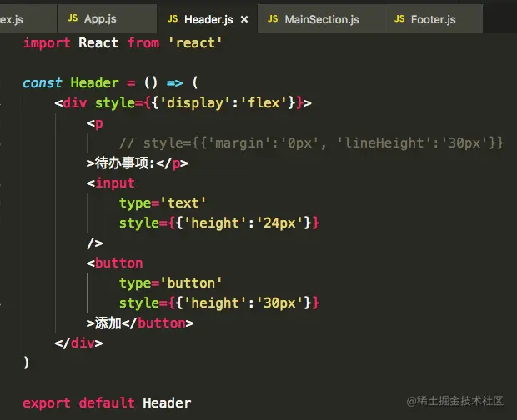Click the closing parenthesis after </div>

point(27,363)
